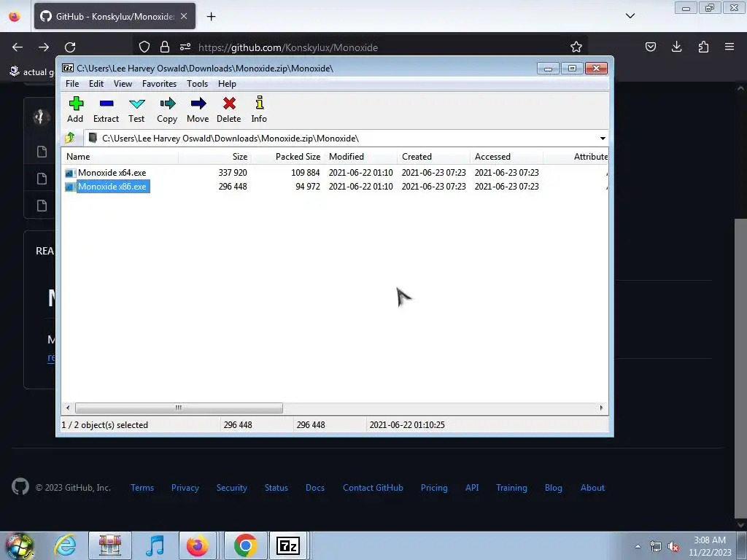Launch Internet Explorer from taskbar
Image resolution: width=747 pixels, height=560 pixels.
point(65,545)
